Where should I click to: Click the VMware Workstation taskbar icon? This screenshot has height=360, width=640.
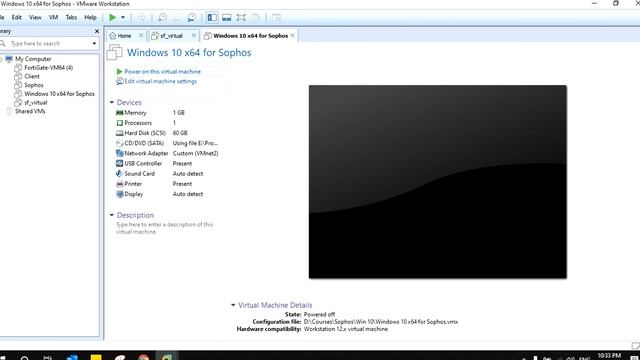[167, 357]
